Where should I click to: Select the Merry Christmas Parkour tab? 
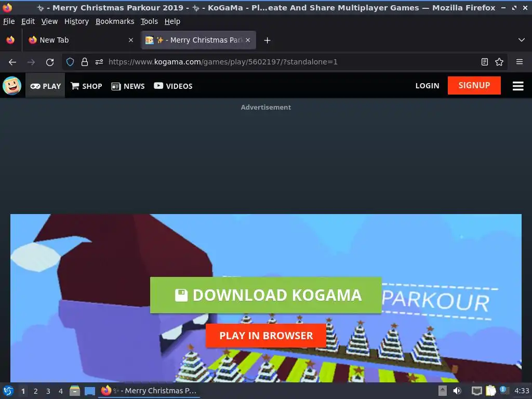point(198,40)
